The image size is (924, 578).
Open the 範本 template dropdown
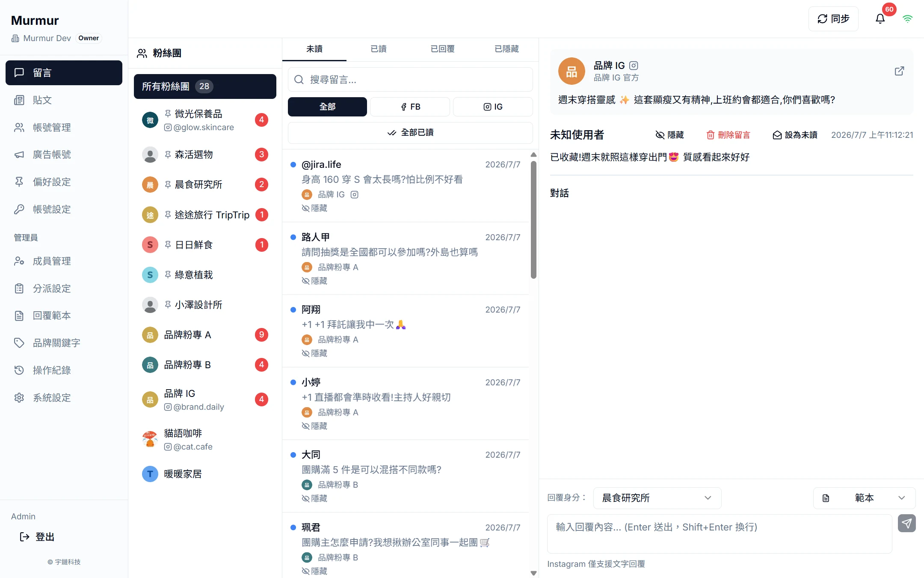pos(864,498)
